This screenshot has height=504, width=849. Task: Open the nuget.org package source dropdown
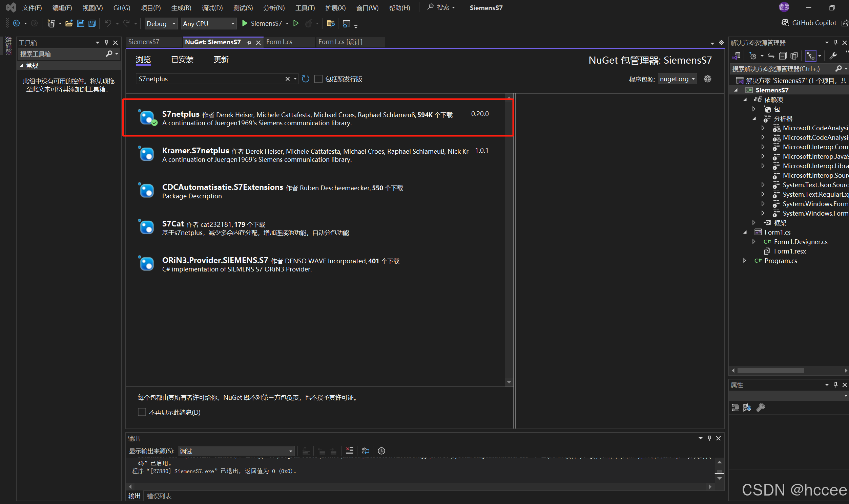(x=677, y=79)
